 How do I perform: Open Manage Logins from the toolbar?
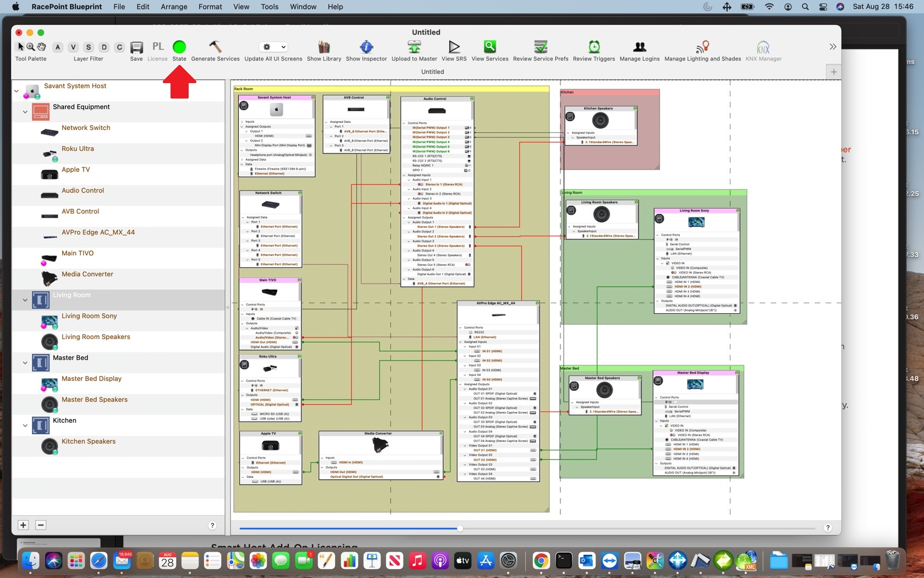point(640,47)
